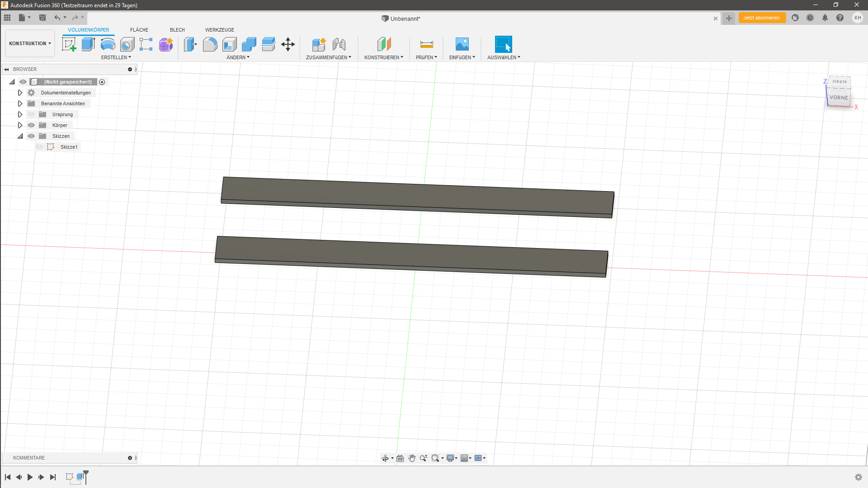Open the Form creation tool
This screenshot has height=488, width=868.
click(165, 44)
